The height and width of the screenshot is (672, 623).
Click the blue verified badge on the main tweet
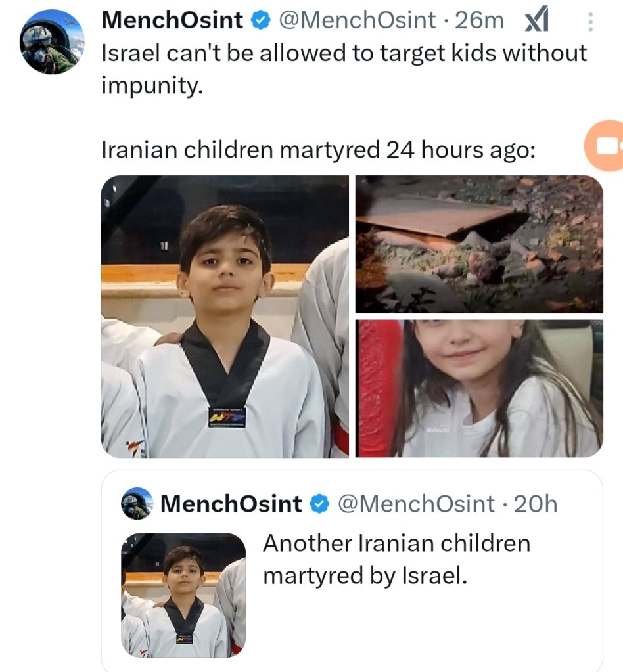(260, 21)
